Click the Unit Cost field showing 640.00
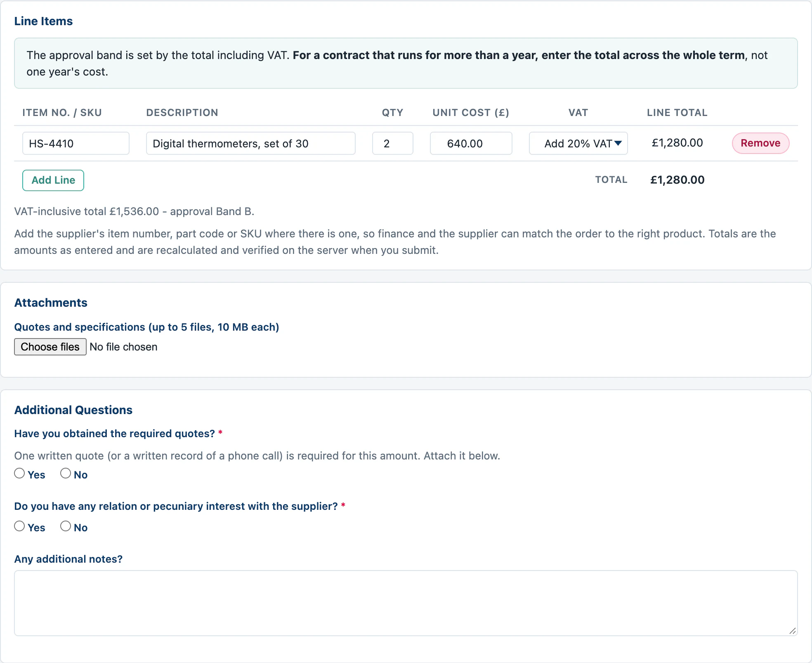 point(471,143)
